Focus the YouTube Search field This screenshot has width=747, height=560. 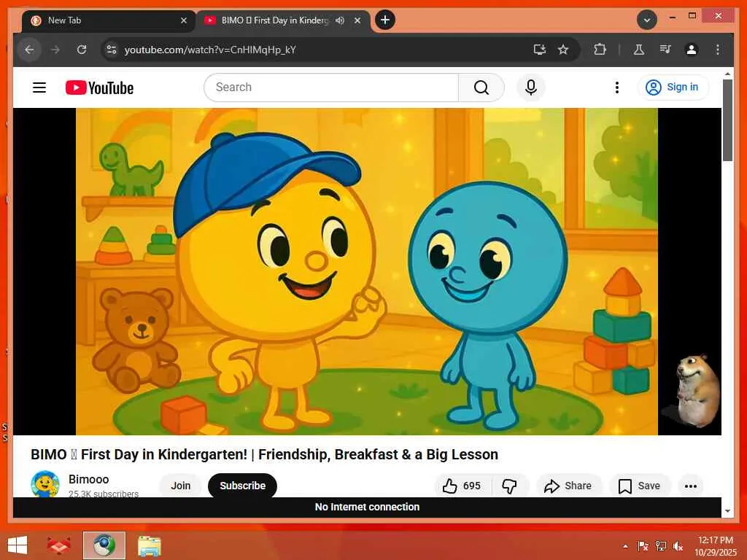332,87
